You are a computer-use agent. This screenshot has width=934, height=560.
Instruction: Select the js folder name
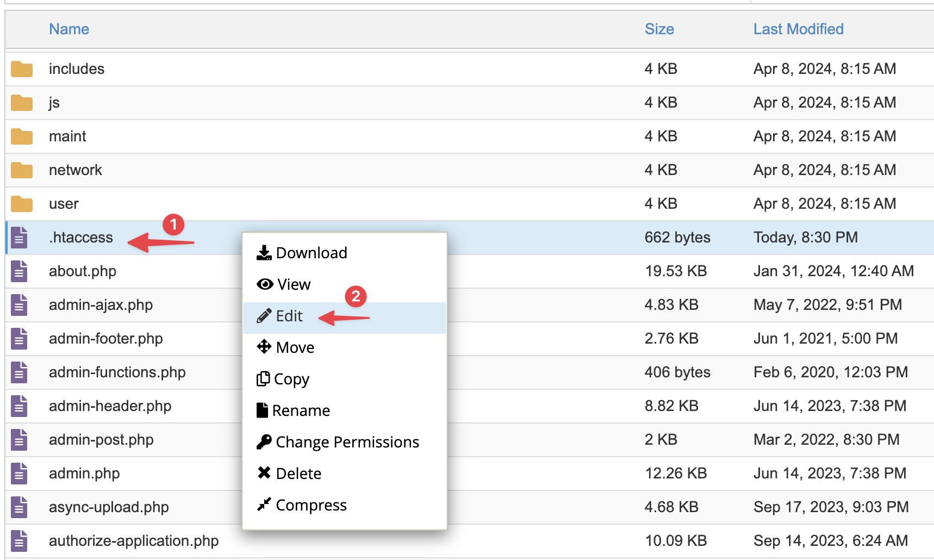[x=54, y=103]
